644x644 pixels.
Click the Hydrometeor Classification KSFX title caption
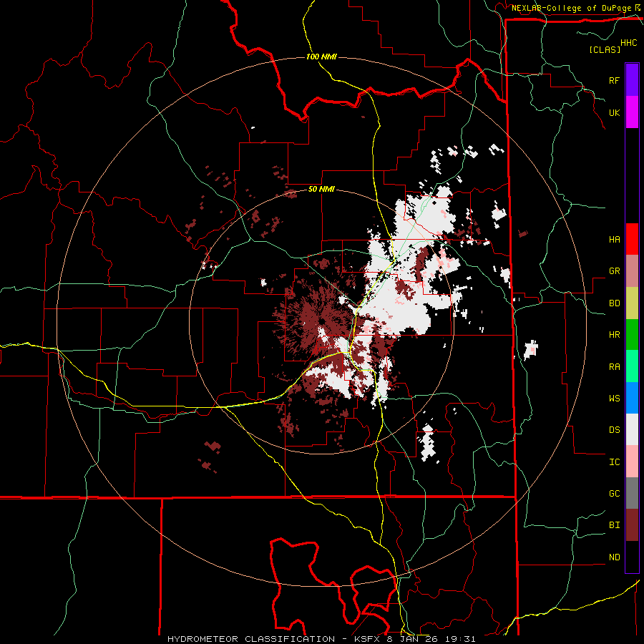click(321, 639)
